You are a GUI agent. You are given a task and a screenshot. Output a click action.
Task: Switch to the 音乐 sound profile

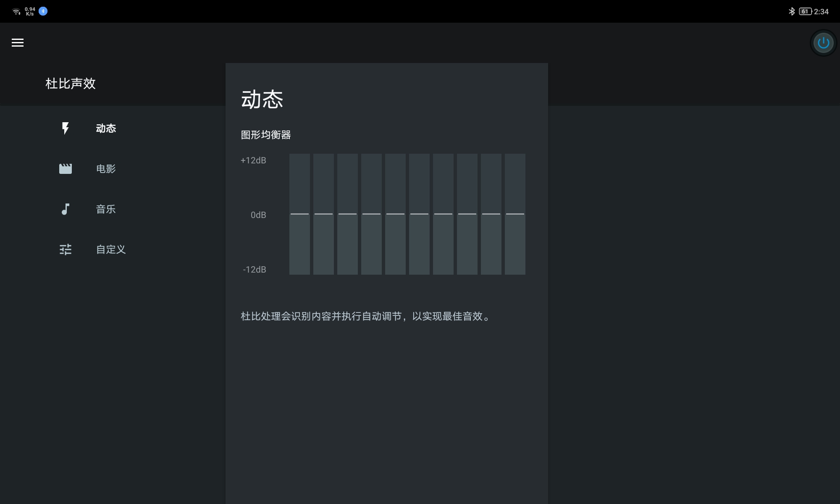pos(105,209)
